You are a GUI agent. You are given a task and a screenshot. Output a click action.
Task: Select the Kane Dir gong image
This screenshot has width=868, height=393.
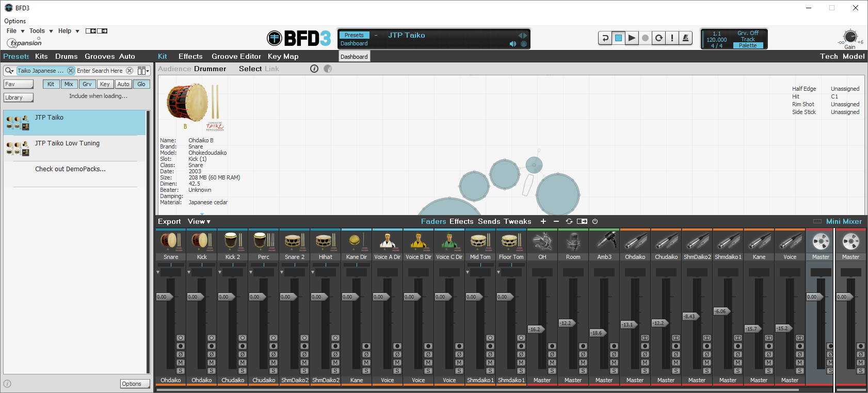[357, 241]
